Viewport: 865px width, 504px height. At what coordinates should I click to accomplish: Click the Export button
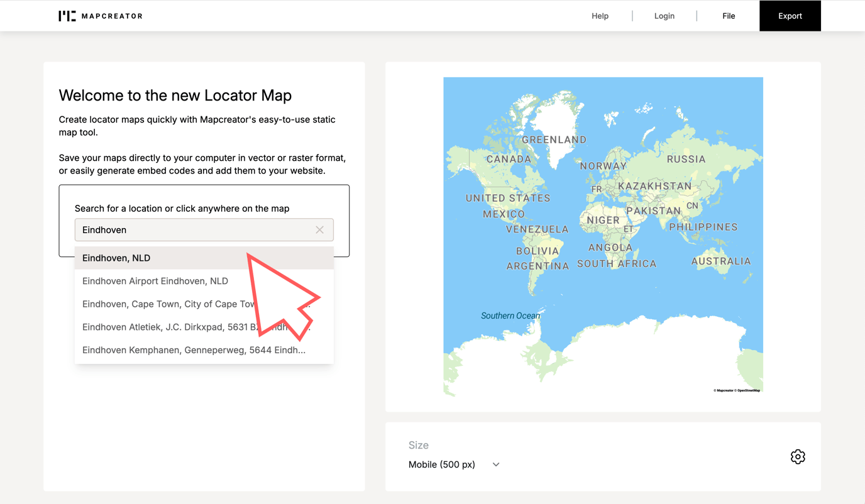(x=790, y=16)
